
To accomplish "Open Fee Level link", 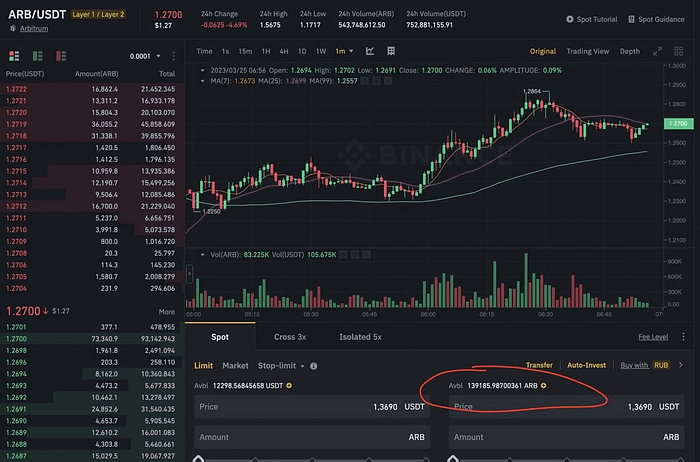I will [653, 337].
